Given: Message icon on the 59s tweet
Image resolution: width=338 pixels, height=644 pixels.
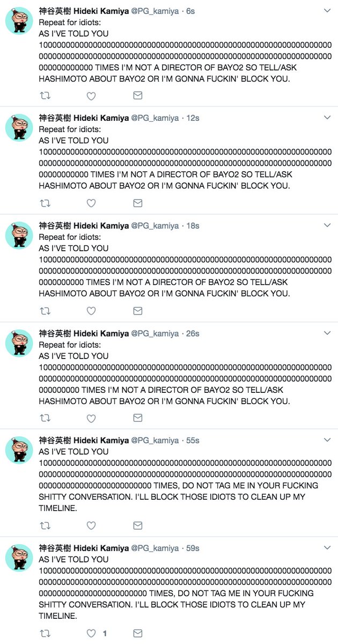Looking at the screenshot, I should pos(137,633).
